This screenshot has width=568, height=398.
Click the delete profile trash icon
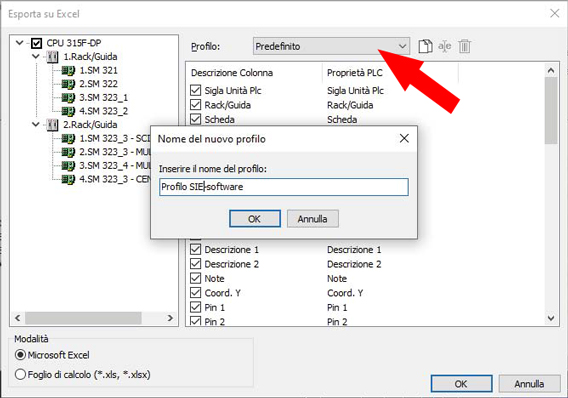pyautogui.click(x=464, y=46)
